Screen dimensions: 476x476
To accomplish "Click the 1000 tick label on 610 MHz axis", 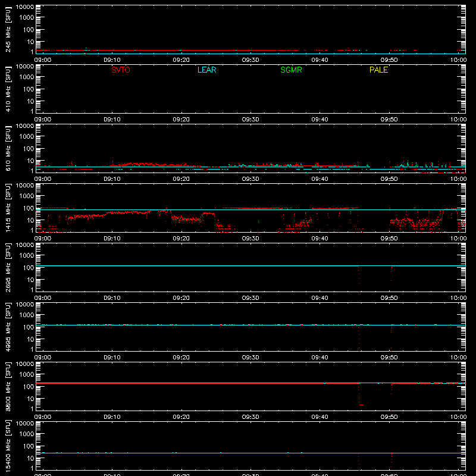I will click(x=27, y=137).
